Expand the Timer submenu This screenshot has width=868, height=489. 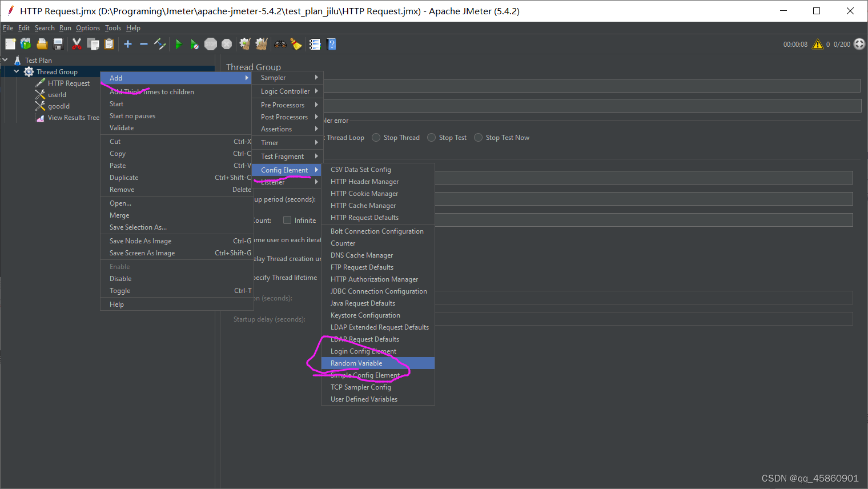288,143
